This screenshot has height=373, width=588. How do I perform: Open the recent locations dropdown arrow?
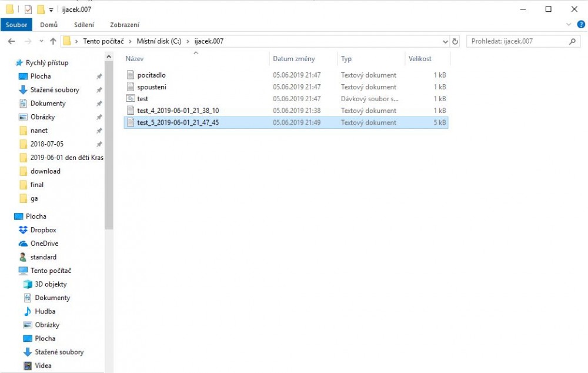click(41, 42)
